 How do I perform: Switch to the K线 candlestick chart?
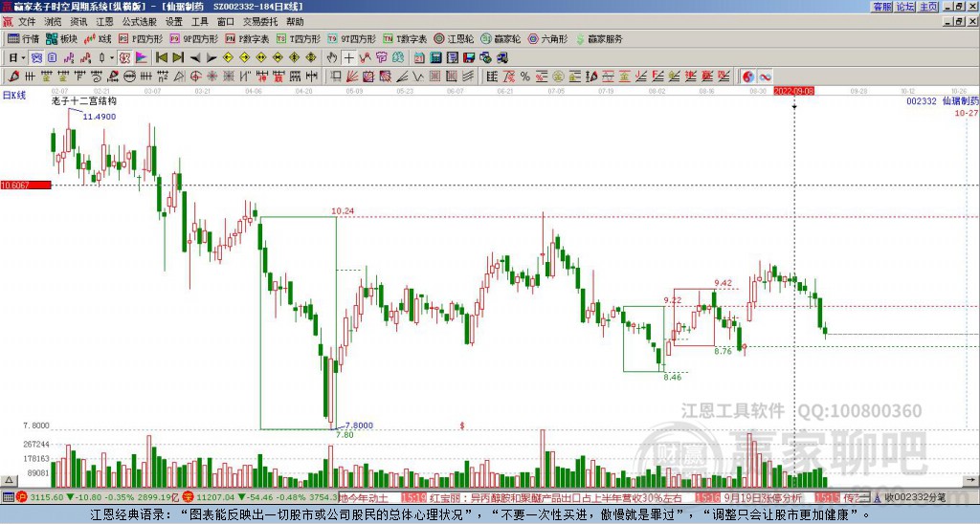pyautogui.click(x=99, y=38)
